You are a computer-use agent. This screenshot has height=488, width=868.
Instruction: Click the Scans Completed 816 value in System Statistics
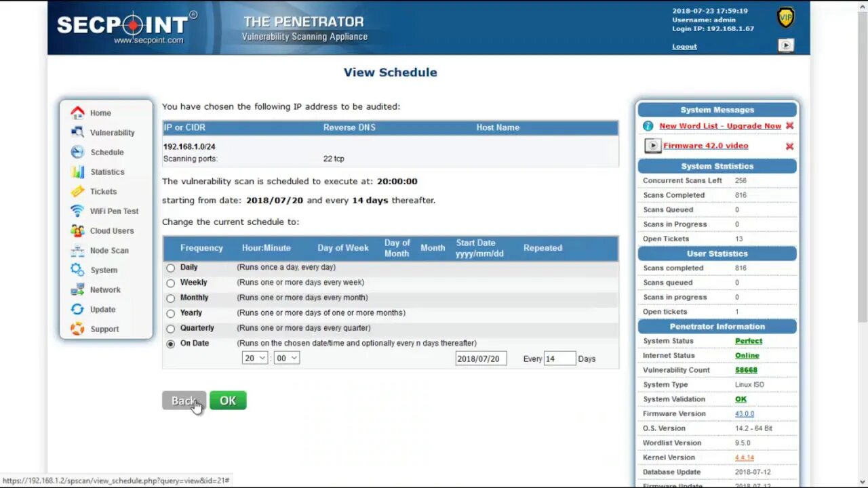coord(741,195)
